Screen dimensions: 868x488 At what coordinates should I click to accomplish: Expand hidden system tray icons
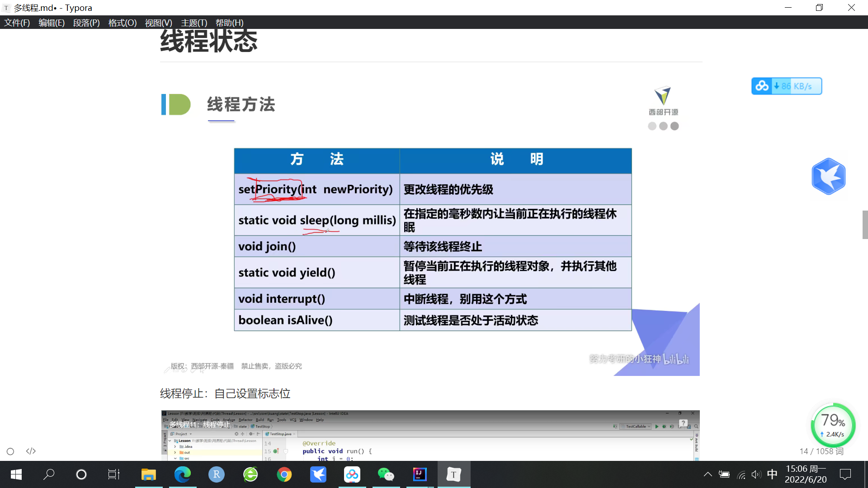coord(708,474)
